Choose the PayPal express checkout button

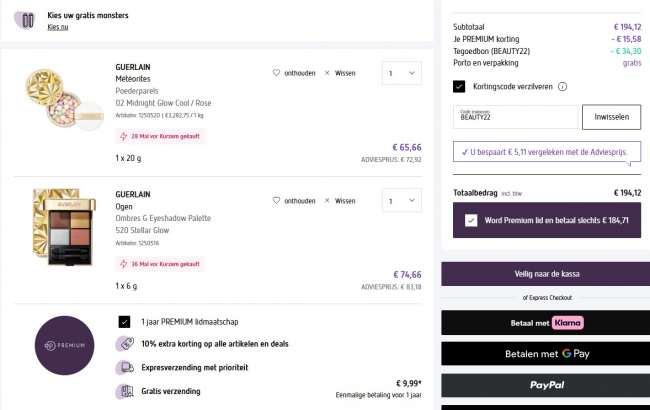[x=545, y=385]
